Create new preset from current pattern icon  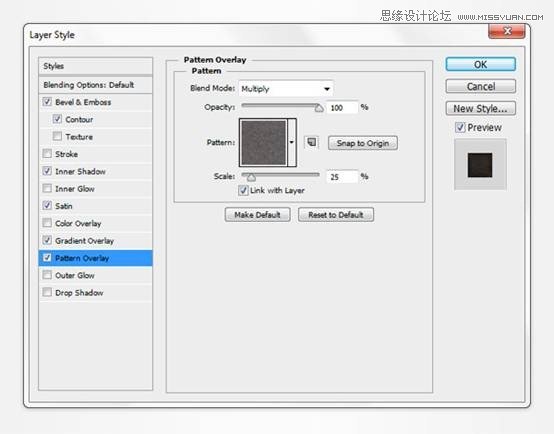[311, 142]
